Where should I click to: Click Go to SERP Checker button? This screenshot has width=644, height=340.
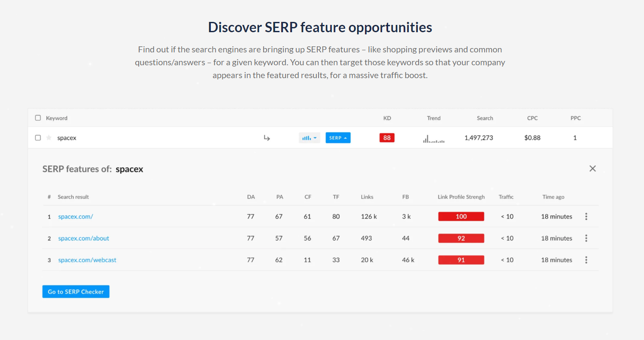(x=76, y=291)
